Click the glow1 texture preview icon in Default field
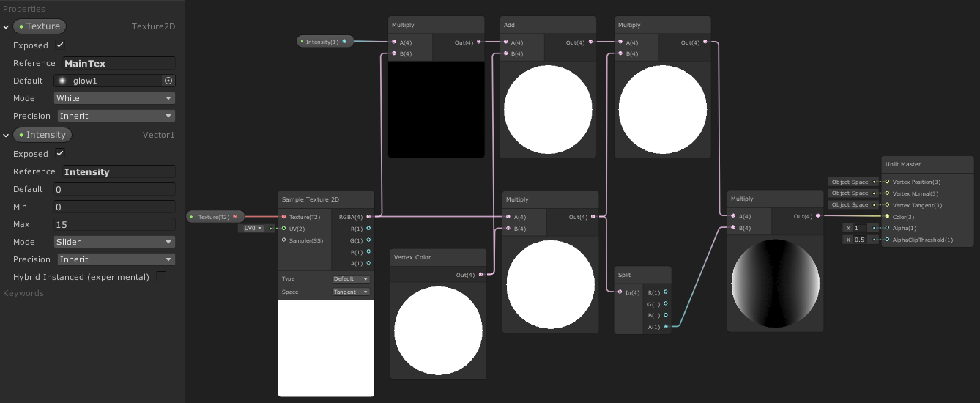Viewport: 980px width, 403px height. click(x=62, y=81)
